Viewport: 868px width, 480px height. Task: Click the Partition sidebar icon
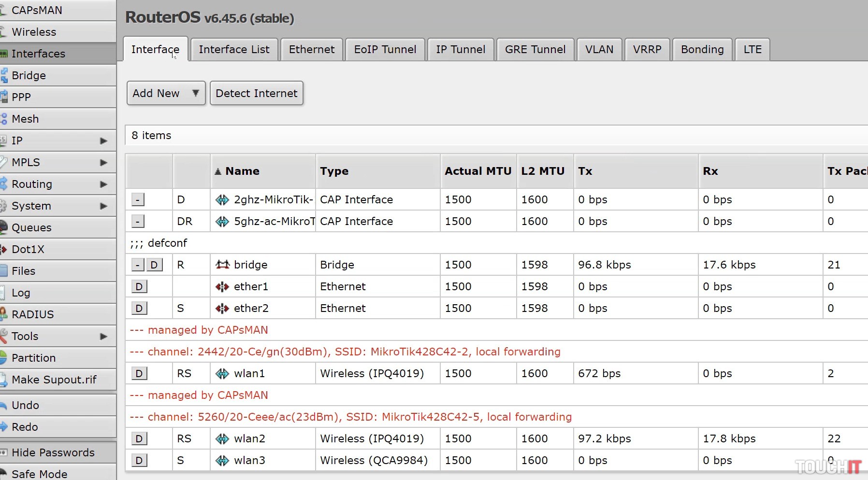4,358
